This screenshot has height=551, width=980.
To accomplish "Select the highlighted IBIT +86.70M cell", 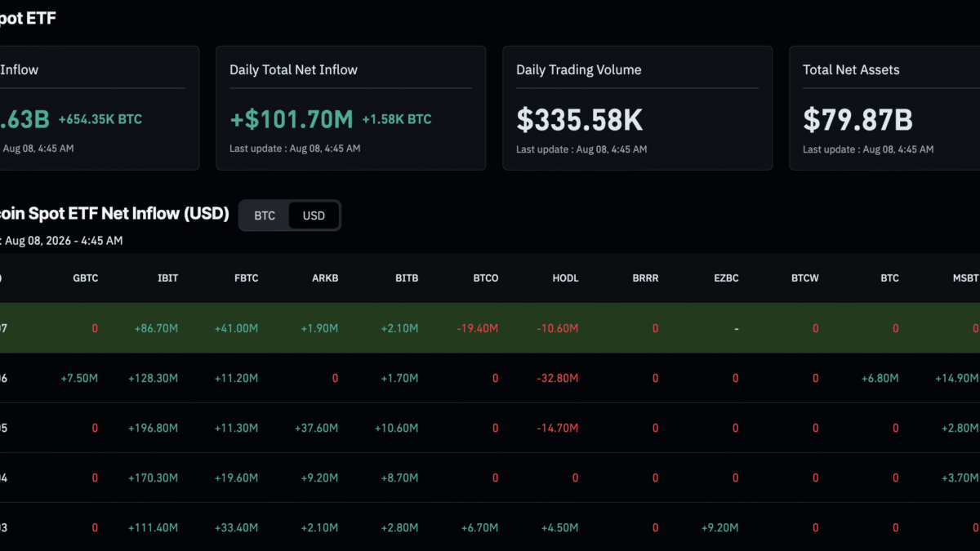I will pos(156,328).
